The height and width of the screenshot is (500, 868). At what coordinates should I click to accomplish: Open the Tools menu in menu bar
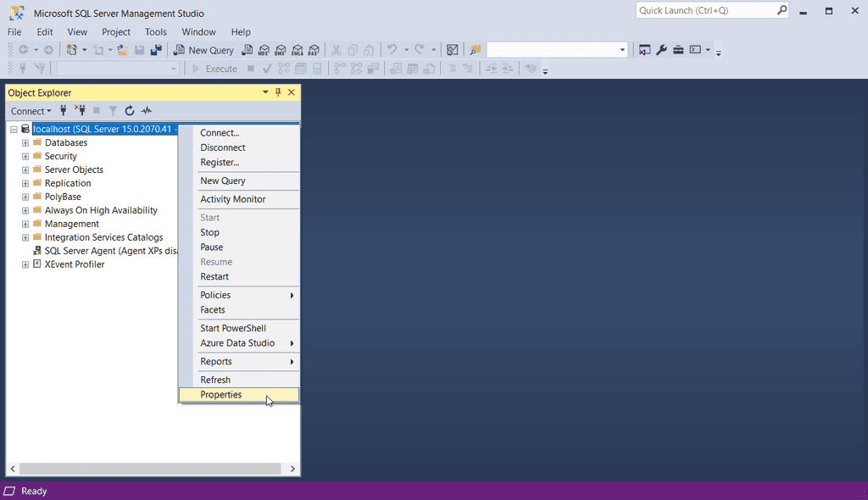pyautogui.click(x=156, y=32)
